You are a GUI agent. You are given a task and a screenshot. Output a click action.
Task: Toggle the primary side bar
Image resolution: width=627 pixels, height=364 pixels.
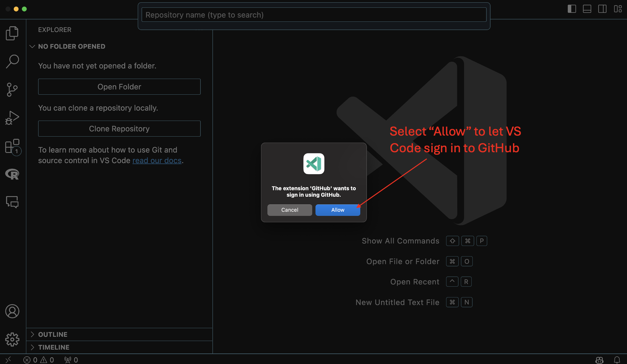click(572, 9)
